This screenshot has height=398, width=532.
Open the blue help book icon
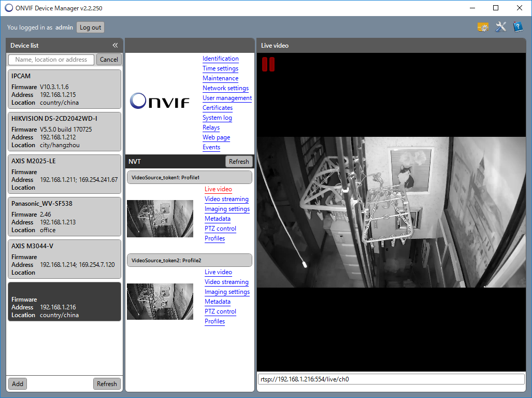point(517,27)
